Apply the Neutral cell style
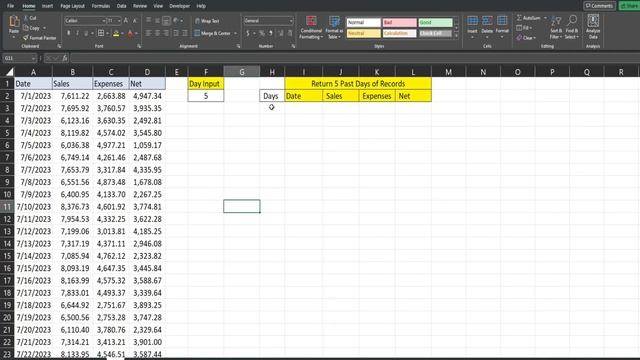The height and width of the screenshot is (360, 640). pos(363,33)
